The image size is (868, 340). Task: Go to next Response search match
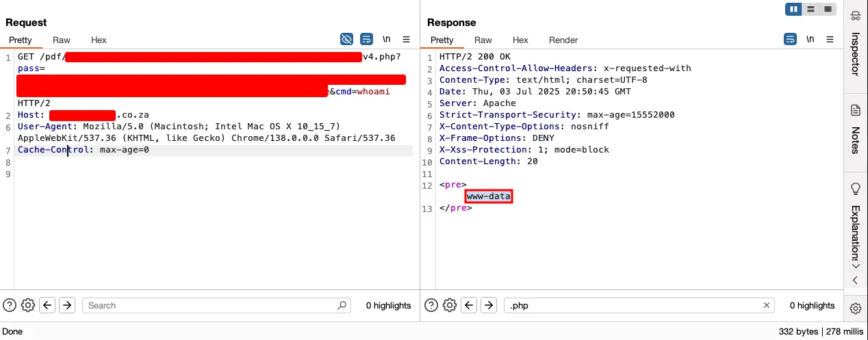(488, 305)
